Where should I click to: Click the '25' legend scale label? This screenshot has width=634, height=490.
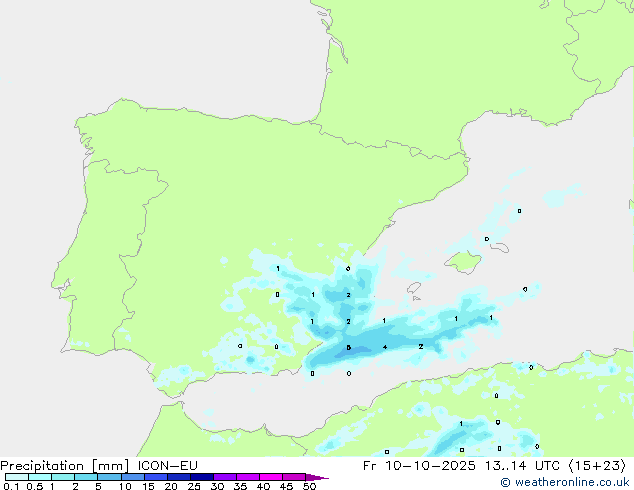click(194, 486)
